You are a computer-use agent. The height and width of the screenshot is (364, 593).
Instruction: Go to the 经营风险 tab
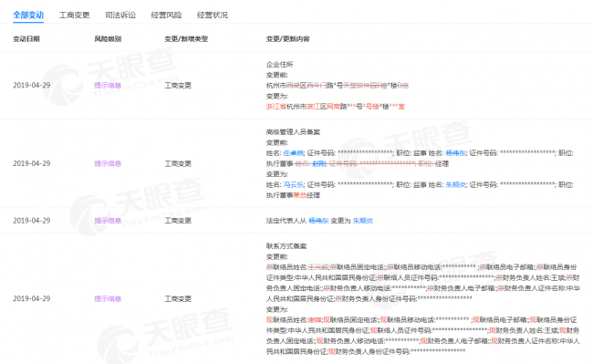click(x=166, y=16)
